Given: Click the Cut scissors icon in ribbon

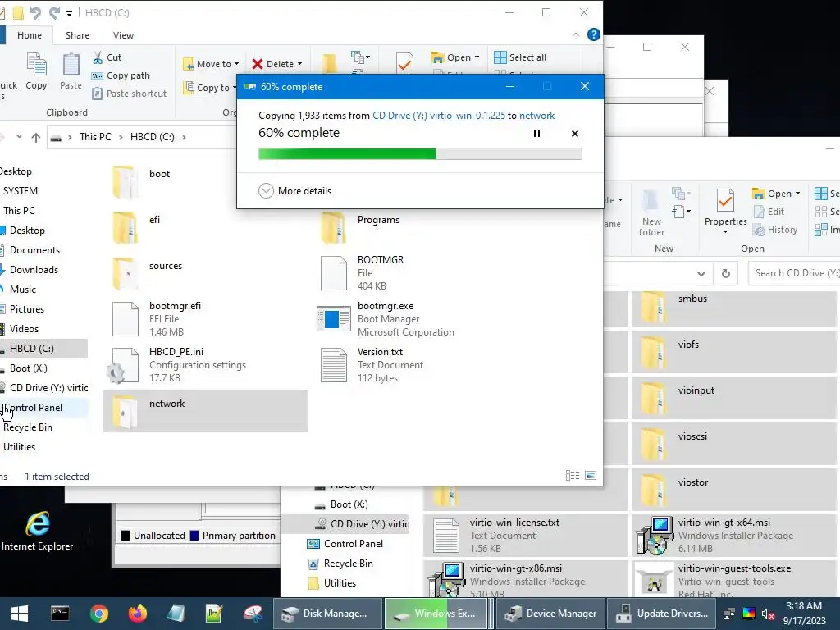Looking at the screenshot, I should (98, 57).
